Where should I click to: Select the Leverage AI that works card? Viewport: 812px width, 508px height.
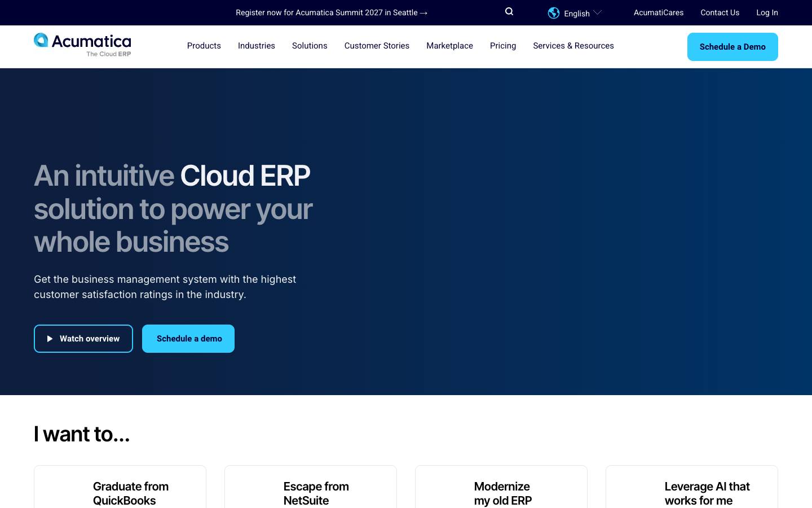692,487
